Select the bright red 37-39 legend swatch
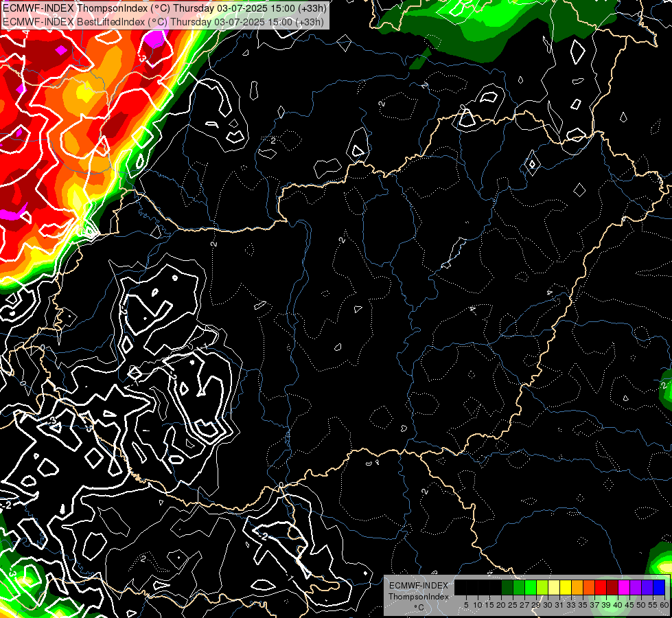 601,588
